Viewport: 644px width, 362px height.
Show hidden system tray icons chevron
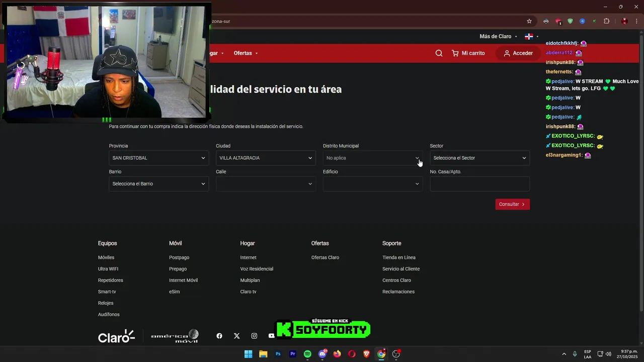(564, 354)
